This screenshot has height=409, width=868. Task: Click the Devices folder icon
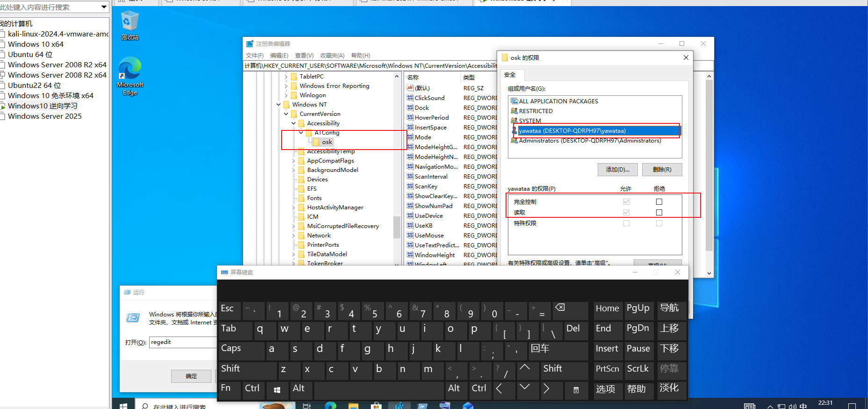click(301, 179)
